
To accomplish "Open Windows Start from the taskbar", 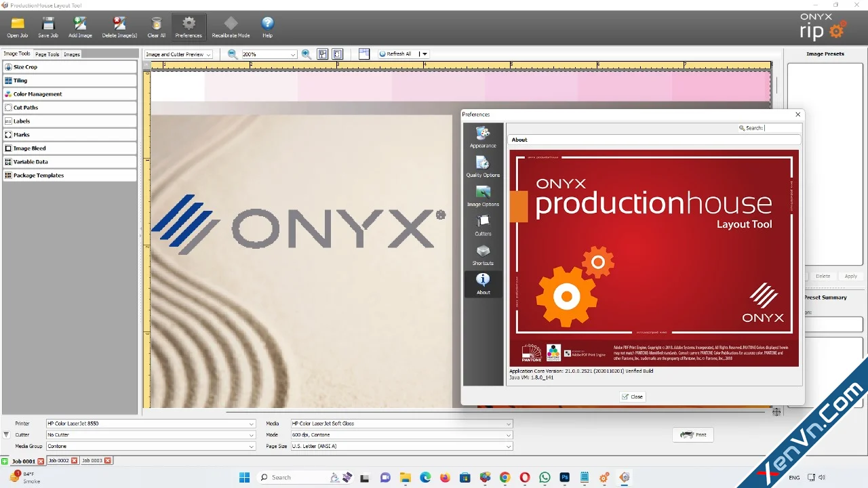I will [245, 477].
